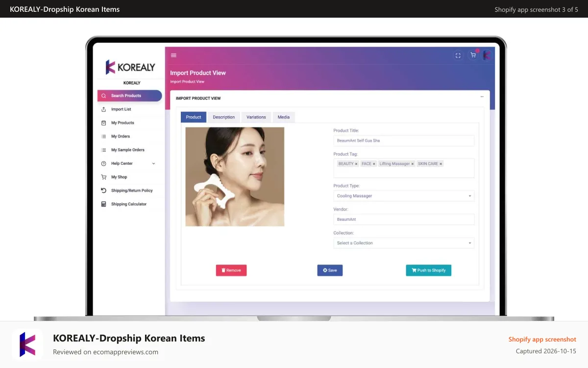Click the My Products bag icon
The height and width of the screenshot is (368, 588).
103,123
